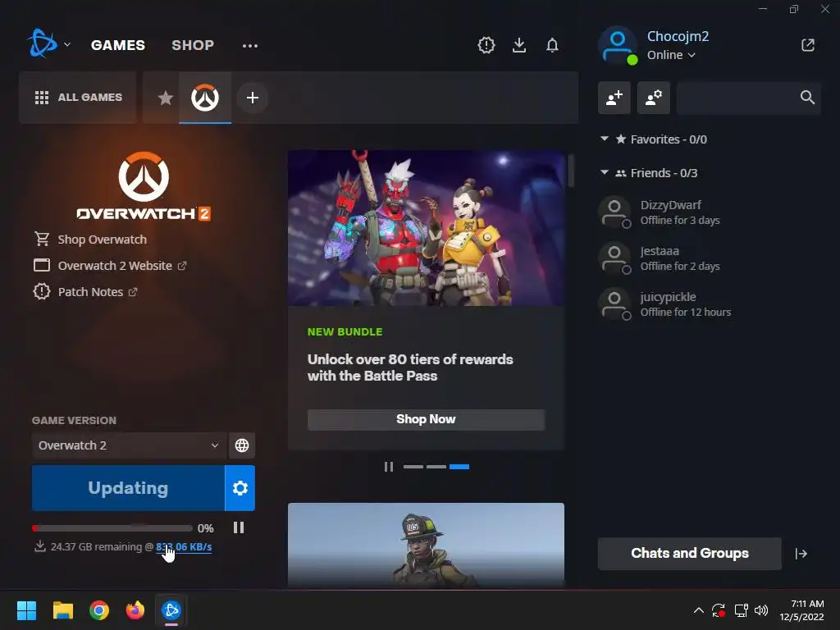Open the Battle Pass bundle image

coord(426,228)
